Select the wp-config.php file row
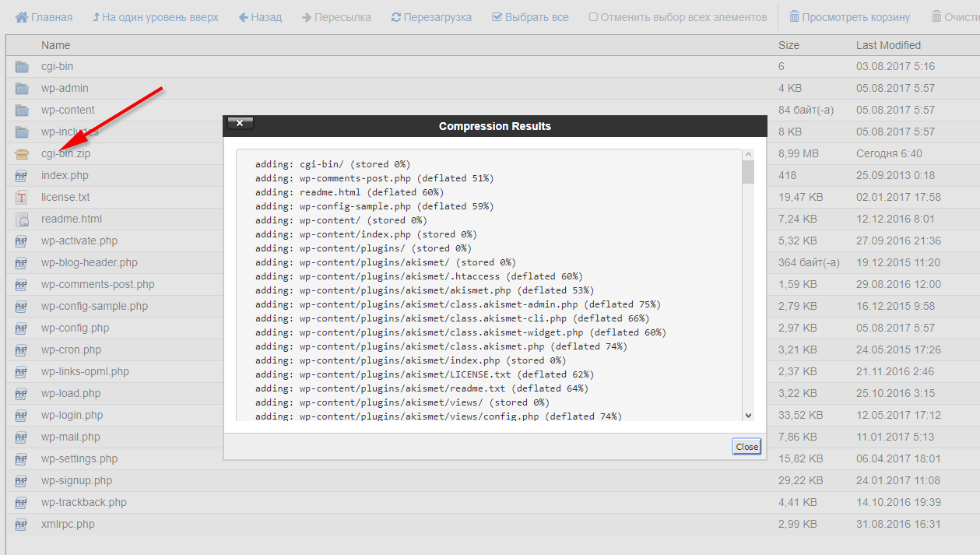 point(76,328)
